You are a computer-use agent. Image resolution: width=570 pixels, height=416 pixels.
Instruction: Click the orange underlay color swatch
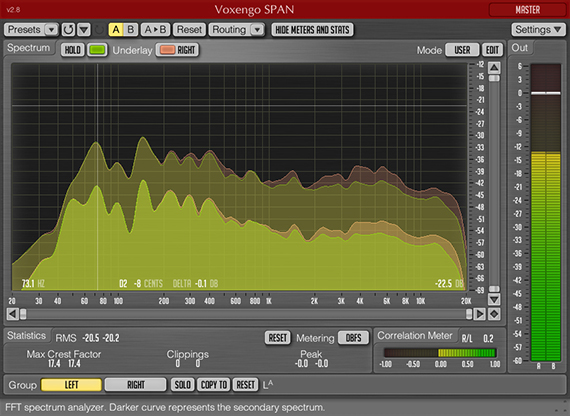tap(167, 50)
